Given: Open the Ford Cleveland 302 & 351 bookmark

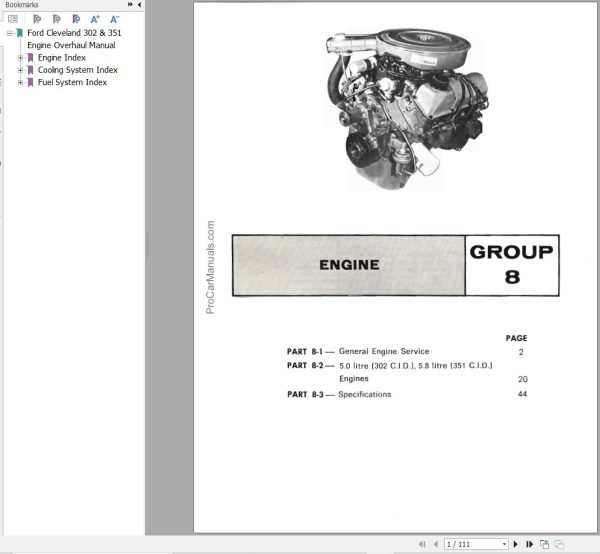Looking at the screenshot, I should click(74, 39).
